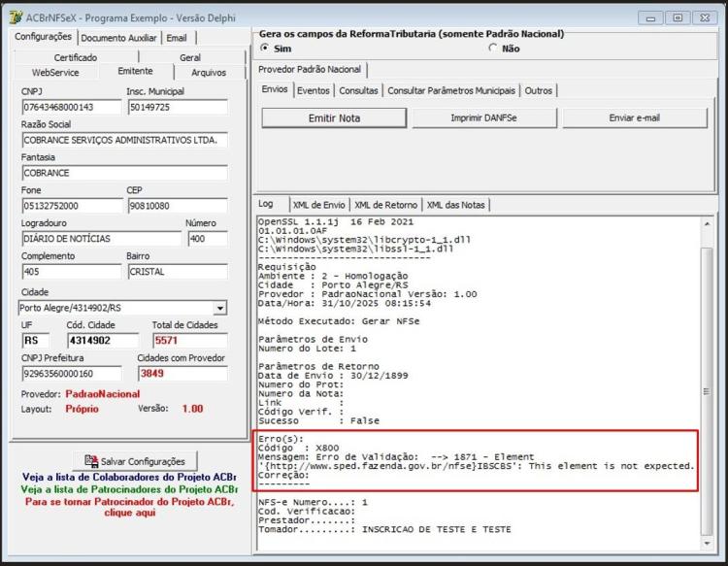Open the Emitente tab
This screenshot has height=566, width=728.
(135, 71)
